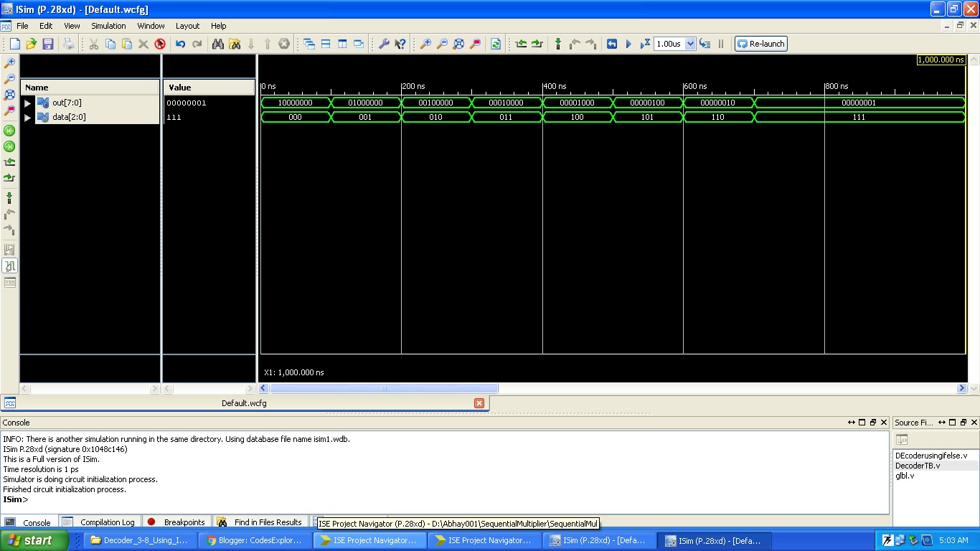Viewport: 980px width, 551px height.
Task: Expand the out[7:0] signal in the wave panel
Action: (x=27, y=102)
